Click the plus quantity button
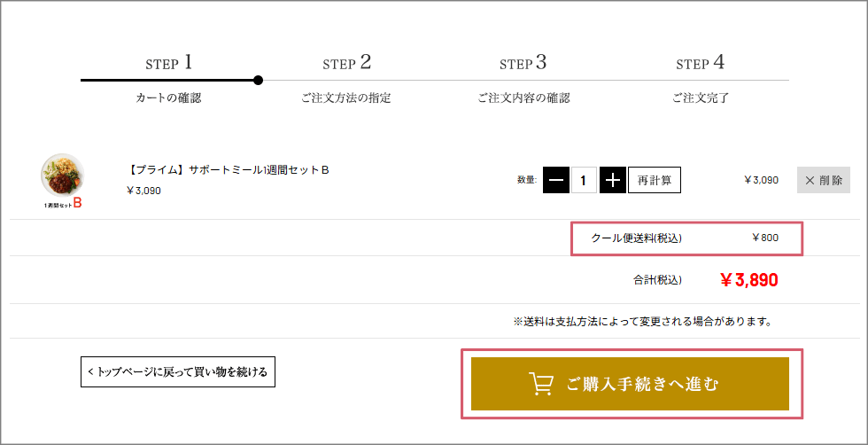Screen dimensions: 868x445 pyautogui.click(x=612, y=180)
